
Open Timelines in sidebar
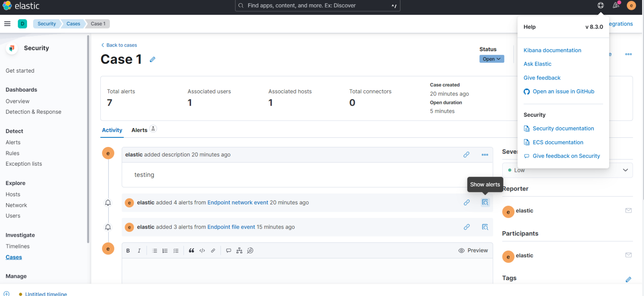coord(18,246)
